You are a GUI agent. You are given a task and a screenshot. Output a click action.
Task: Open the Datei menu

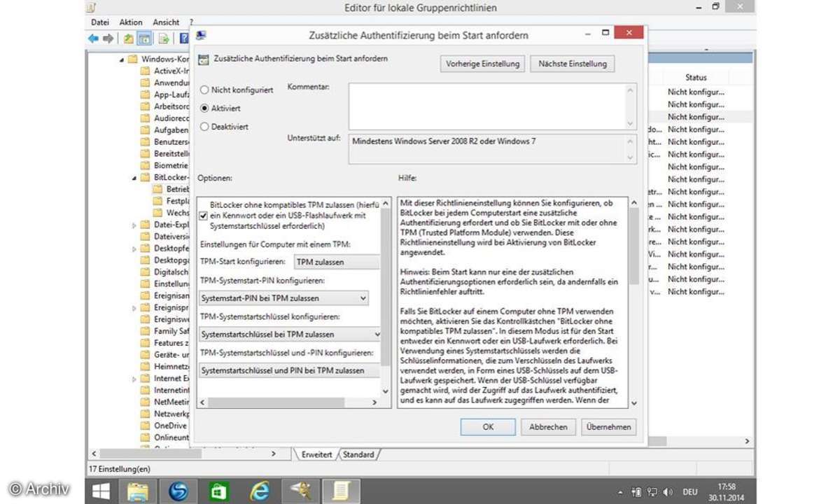(x=100, y=22)
